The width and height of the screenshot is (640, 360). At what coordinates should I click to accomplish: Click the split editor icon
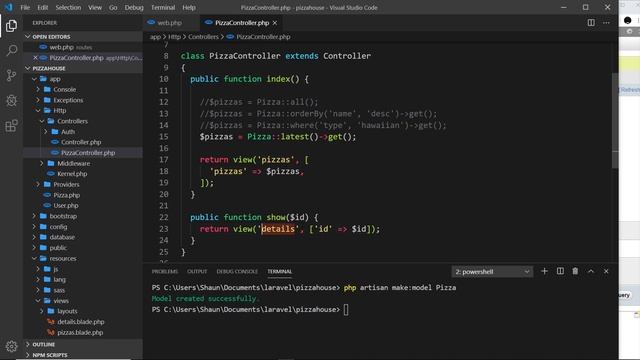(x=591, y=23)
